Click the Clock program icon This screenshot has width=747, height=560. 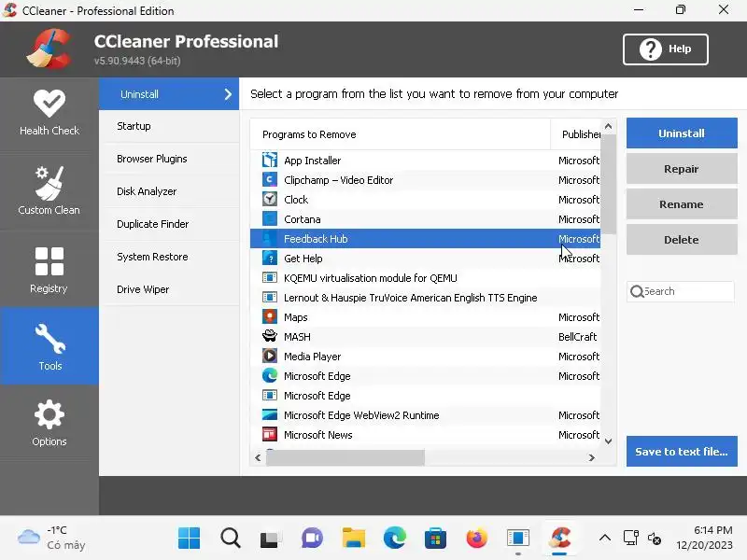point(270,199)
